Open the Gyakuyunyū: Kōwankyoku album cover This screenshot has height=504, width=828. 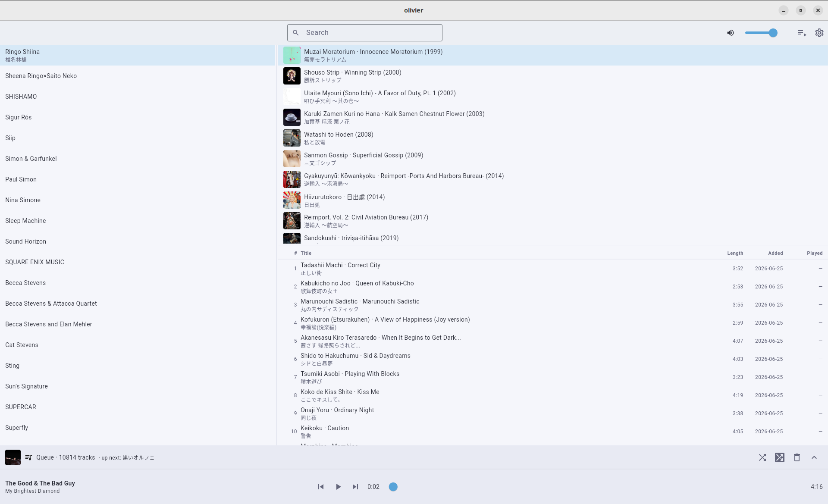tap(292, 179)
